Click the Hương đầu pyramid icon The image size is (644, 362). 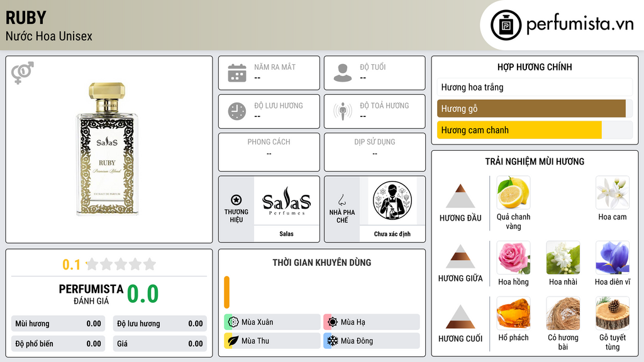(x=460, y=196)
